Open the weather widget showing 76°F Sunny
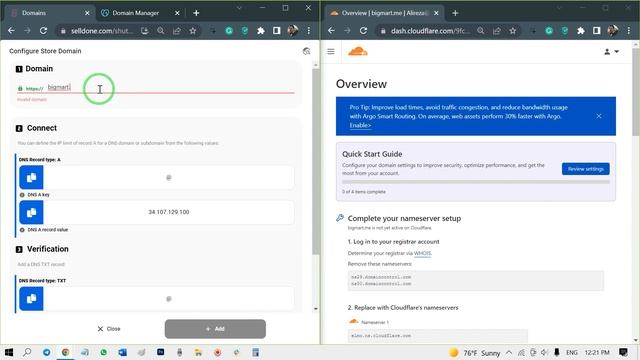This screenshot has width=640, height=360. [x=475, y=353]
